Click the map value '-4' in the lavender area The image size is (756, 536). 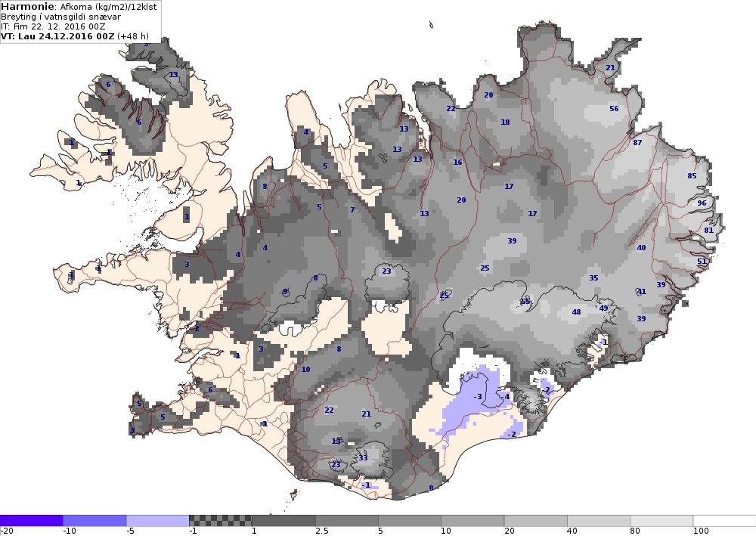click(505, 396)
